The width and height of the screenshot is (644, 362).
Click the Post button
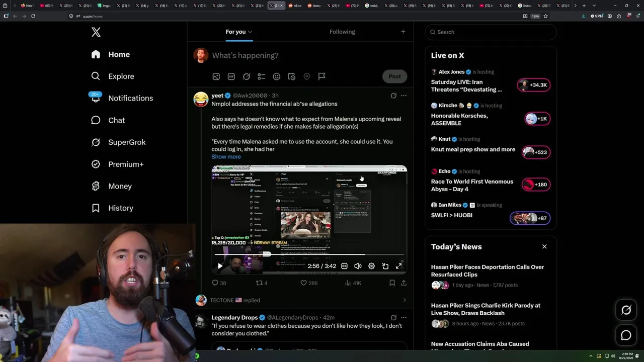point(394,76)
